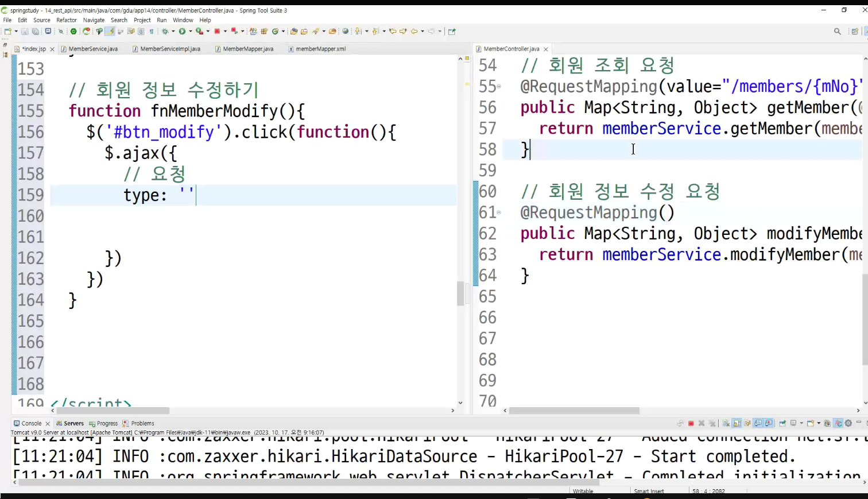Open the Console settings gear
The width and height of the screenshot is (868, 499).
[848, 423]
